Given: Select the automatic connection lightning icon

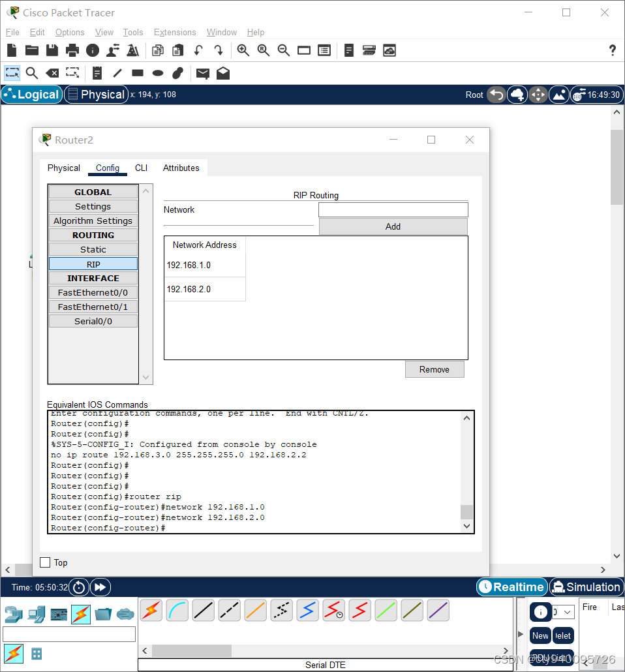Looking at the screenshot, I should [151, 610].
